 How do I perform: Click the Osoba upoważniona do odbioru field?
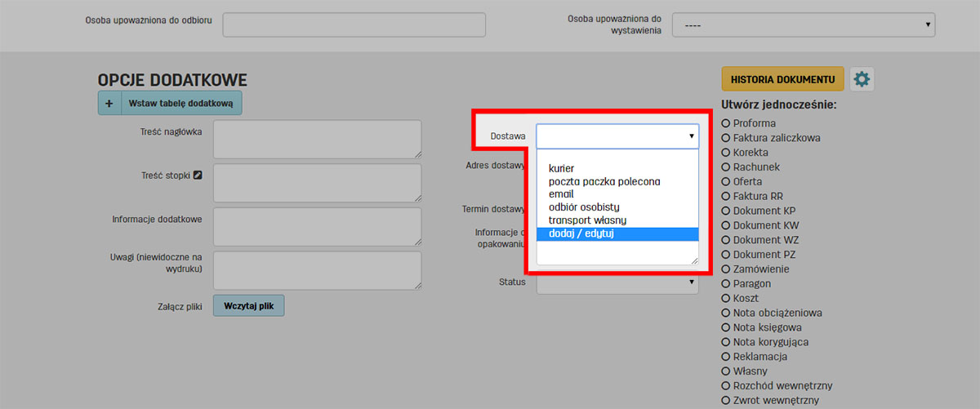(354, 25)
